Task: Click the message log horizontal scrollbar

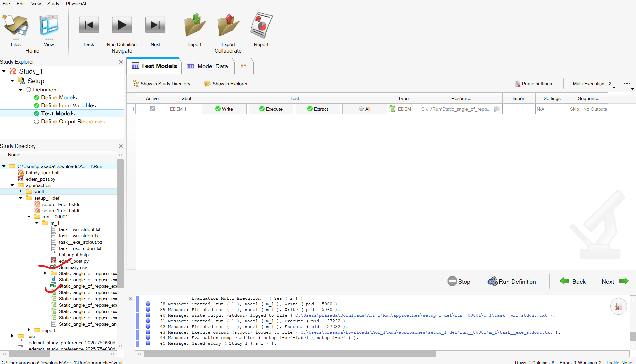Action: (289, 354)
